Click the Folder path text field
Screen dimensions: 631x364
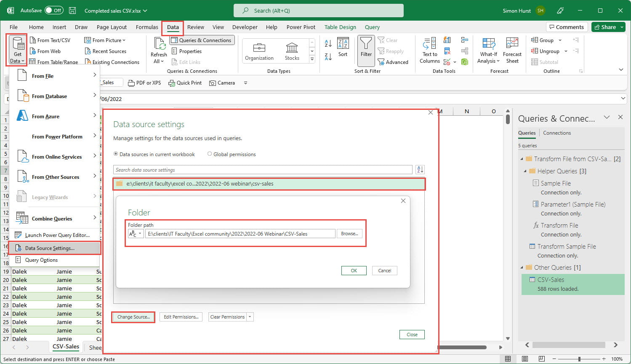tap(240, 234)
